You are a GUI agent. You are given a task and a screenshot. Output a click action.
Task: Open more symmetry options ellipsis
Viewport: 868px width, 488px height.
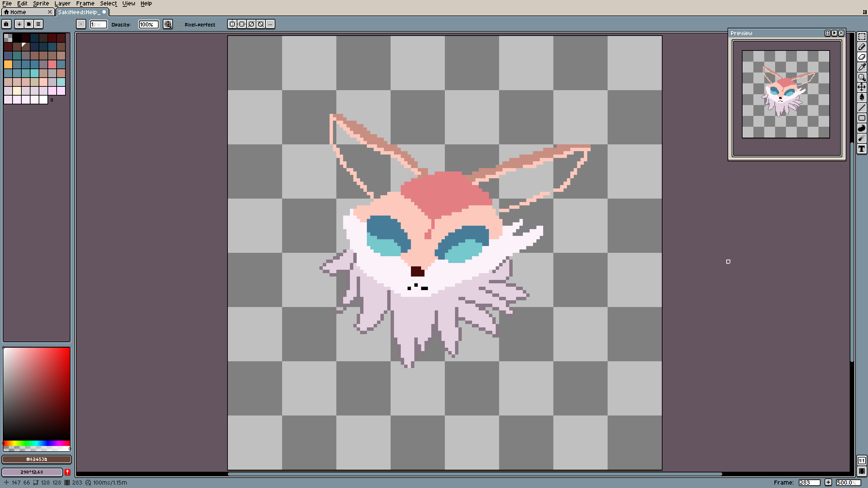(270, 24)
